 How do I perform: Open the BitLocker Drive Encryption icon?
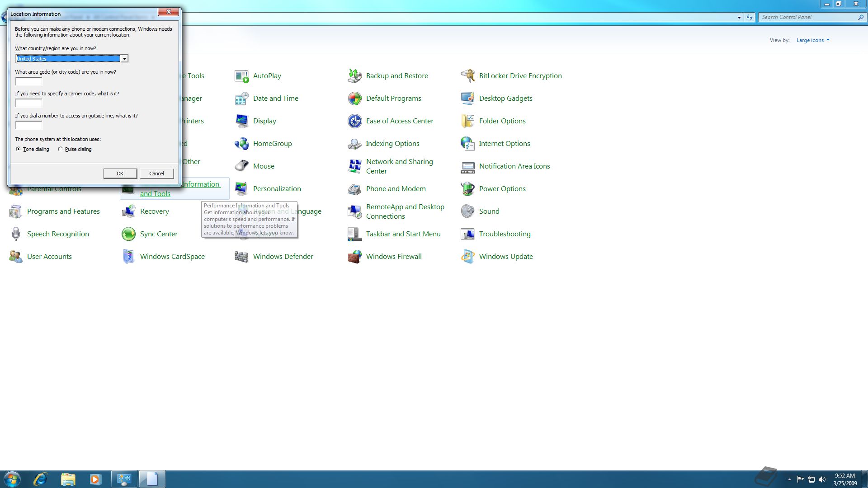(467, 76)
